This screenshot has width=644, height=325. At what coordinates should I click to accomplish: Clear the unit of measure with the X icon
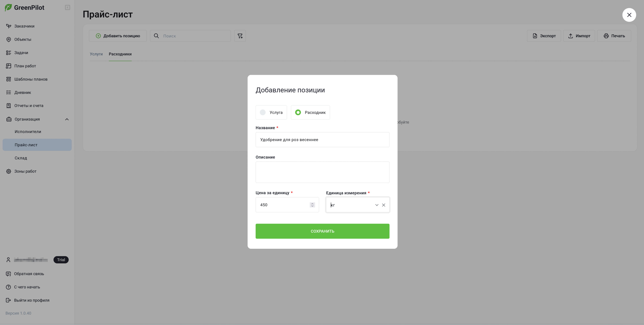click(x=384, y=205)
